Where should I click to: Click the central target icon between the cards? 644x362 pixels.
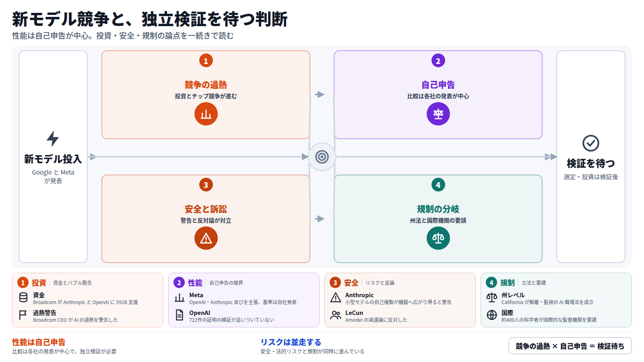(322, 157)
